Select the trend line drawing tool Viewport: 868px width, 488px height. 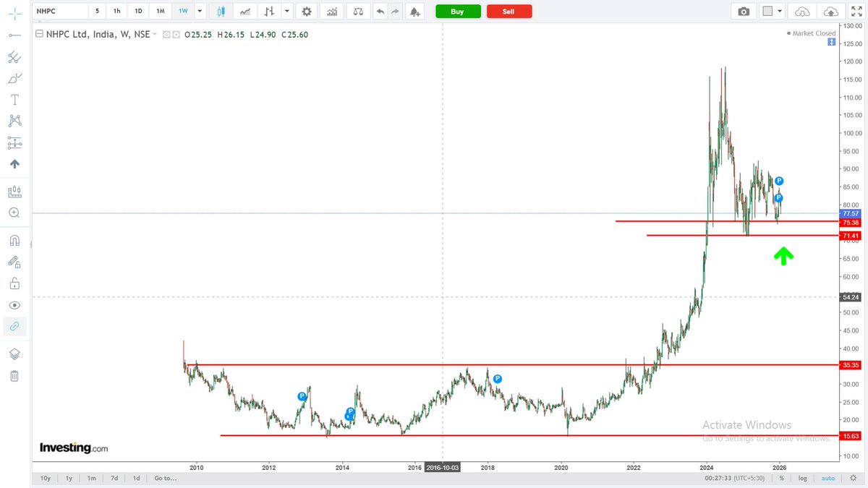pos(14,35)
